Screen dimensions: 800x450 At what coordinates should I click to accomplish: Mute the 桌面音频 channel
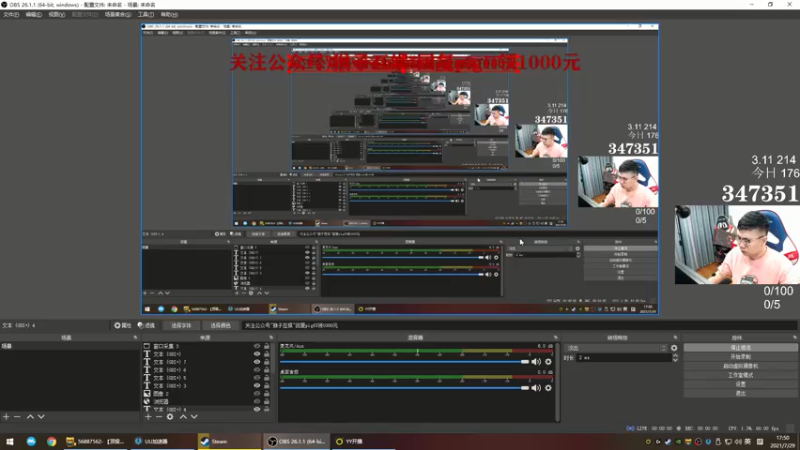tap(536, 388)
